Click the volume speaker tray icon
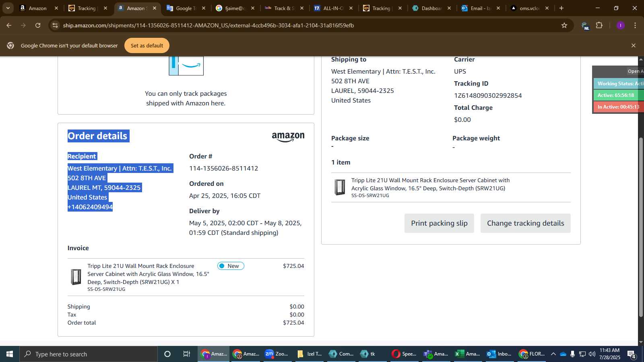Image resolution: width=644 pixels, height=362 pixels. click(x=592, y=354)
